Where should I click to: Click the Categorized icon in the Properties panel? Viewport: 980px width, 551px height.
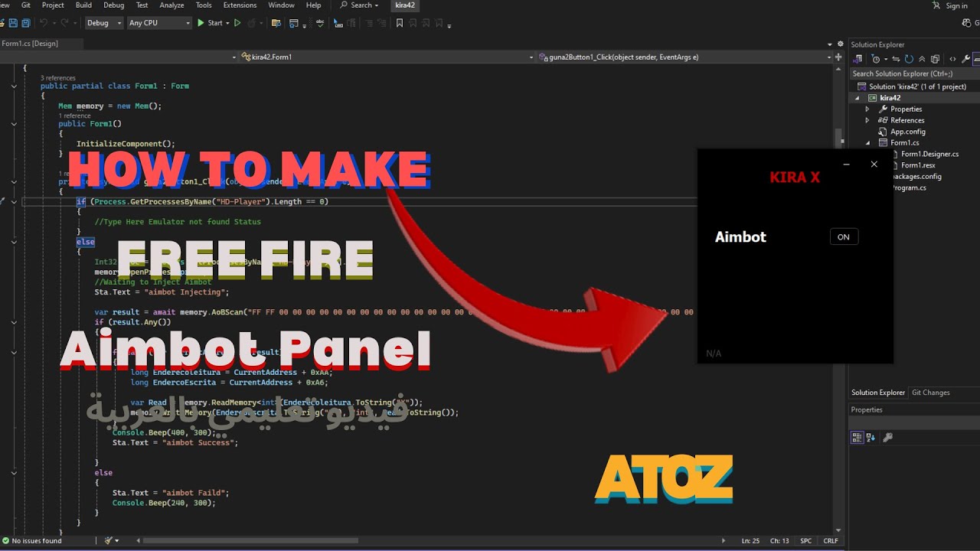coord(857,437)
